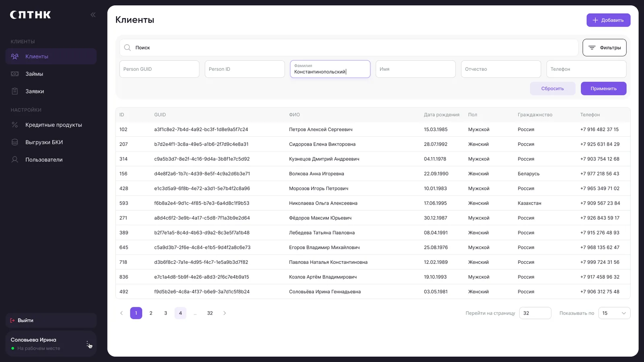
Task: Click the Person ID input field
Action: point(245,69)
